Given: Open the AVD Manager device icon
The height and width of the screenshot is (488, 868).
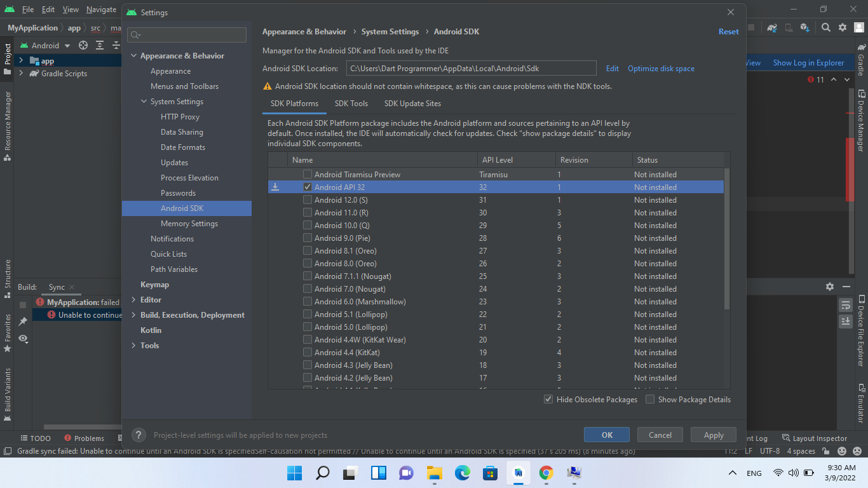Looking at the screenshot, I should (x=789, y=27).
